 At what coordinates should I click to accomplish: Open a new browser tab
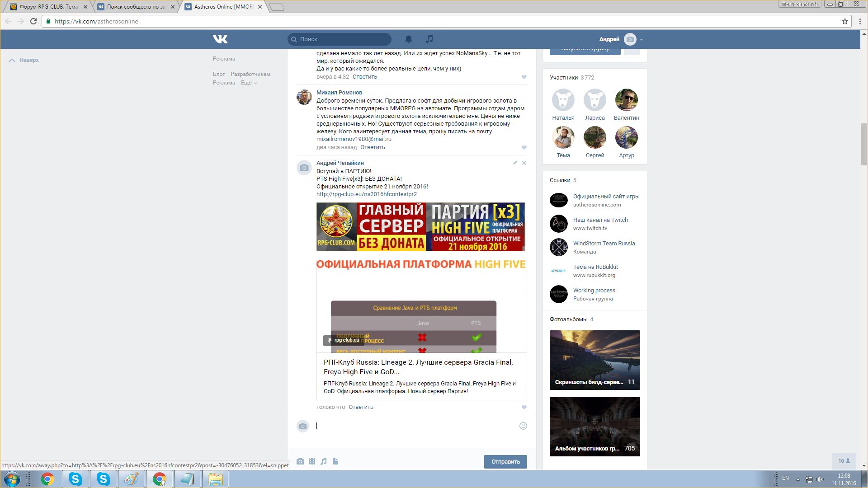277,7
